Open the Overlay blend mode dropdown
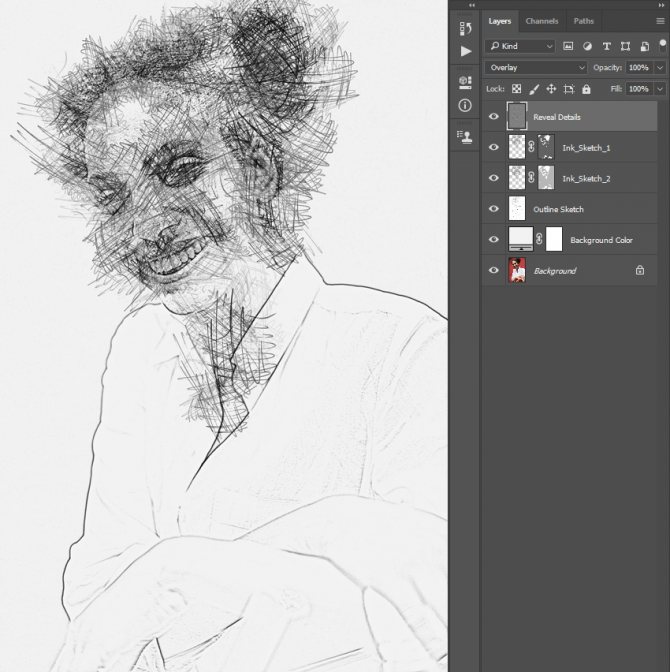Screen dimensions: 670x672 pos(536,67)
